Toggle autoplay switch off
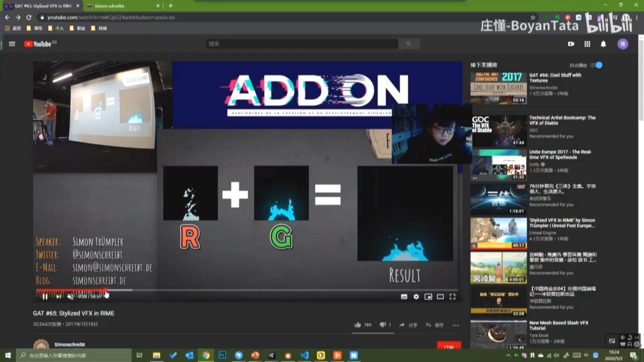Viewport: 644px width, 362px height. (x=597, y=65)
